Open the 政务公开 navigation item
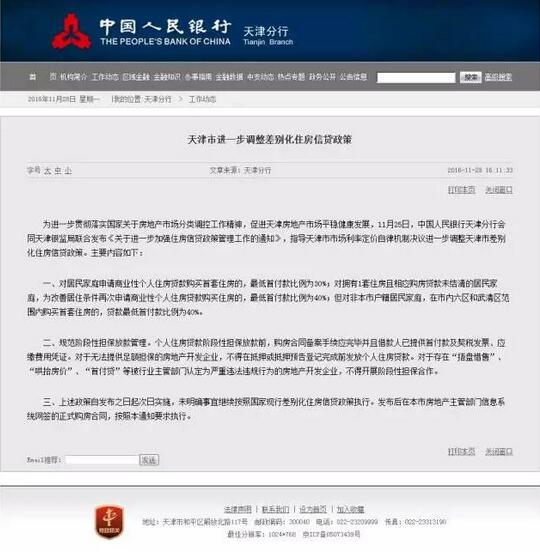Viewport: 540px width, 553px height. tap(322, 77)
